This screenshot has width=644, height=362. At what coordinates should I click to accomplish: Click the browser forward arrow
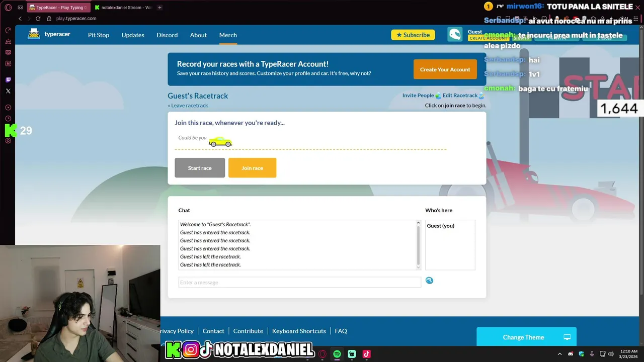coord(29,19)
